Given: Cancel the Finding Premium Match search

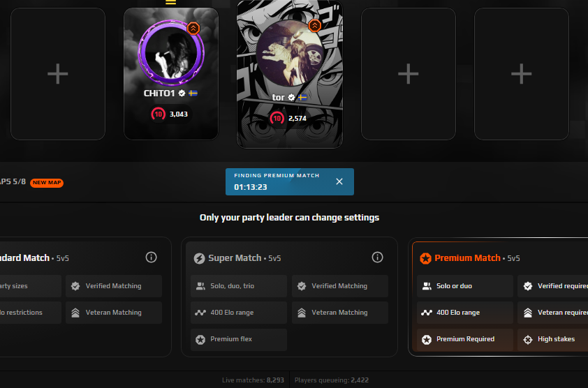Looking at the screenshot, I should coord(339,181).
